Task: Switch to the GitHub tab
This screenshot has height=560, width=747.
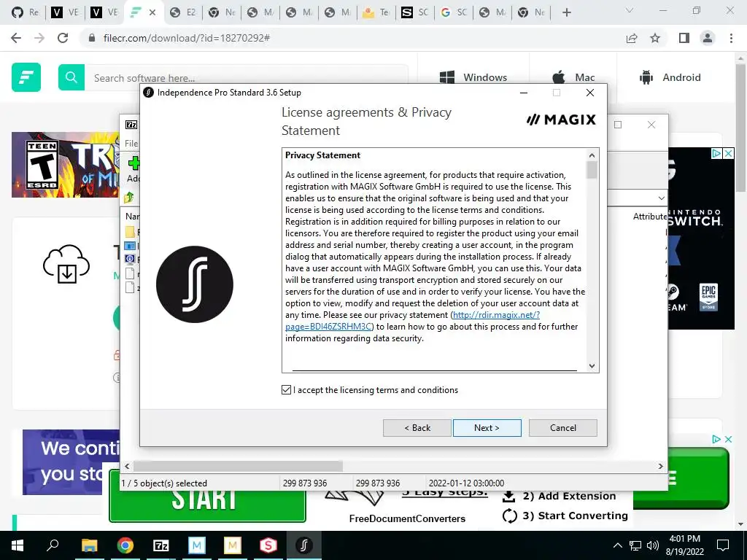Action: 25,12
